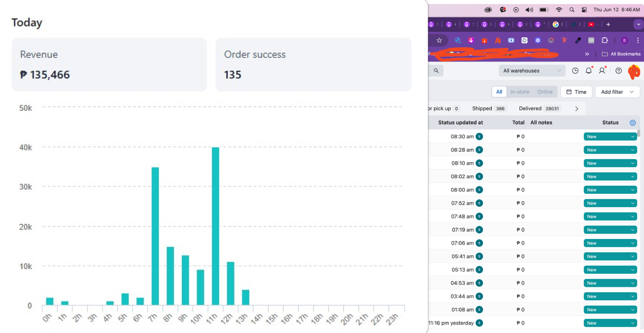
Task: Open the history clock icon
Action: [575, 71]
